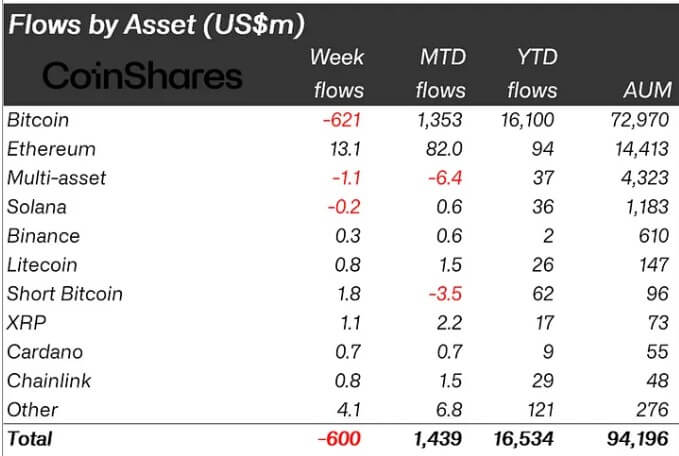
Task: Select the Total AUM value 94,196
Action: [638, 439]
